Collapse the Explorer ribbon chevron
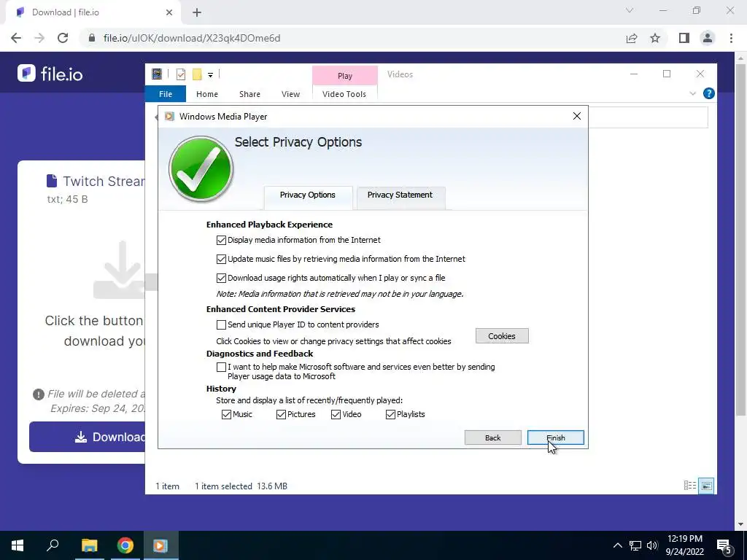Screen dimensions: 747x560 click(x=693, y=93)
